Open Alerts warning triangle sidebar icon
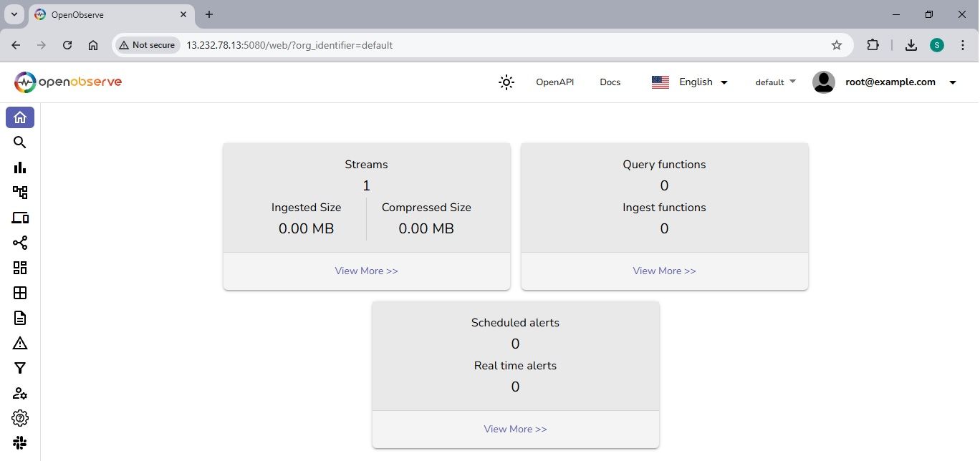The image size is (980, 461). [20, 343]
